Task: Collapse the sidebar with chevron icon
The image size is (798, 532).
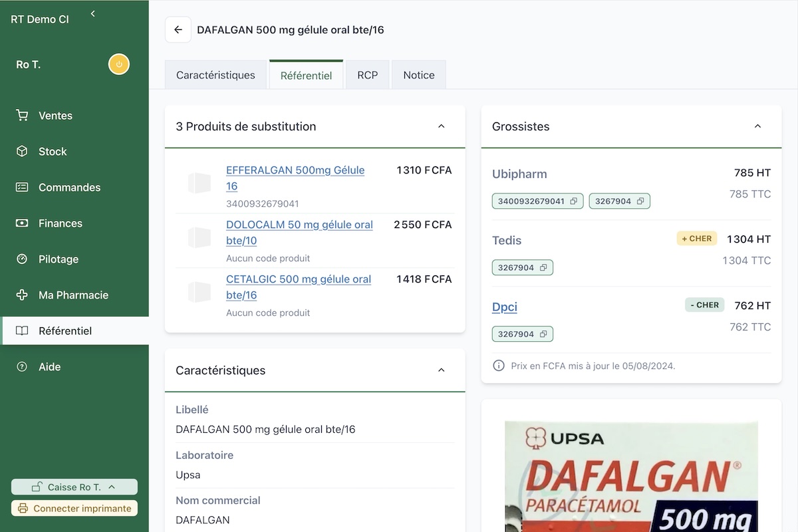Action: tap(93, 14)
